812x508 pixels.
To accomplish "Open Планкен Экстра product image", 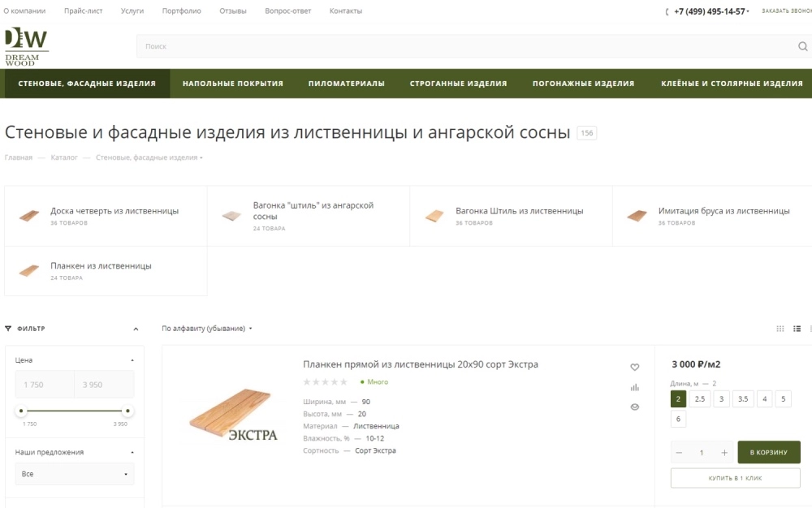I will (x=232, y=415).
